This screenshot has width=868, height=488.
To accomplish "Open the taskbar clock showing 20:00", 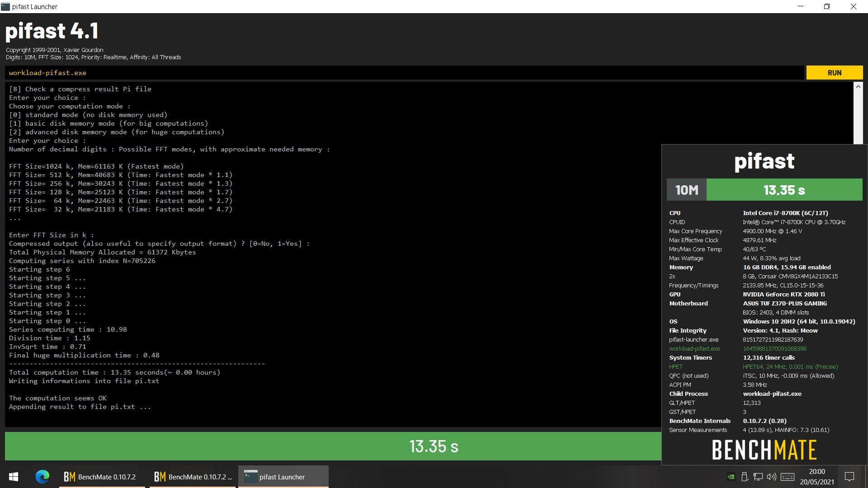I will coord(817,477).
